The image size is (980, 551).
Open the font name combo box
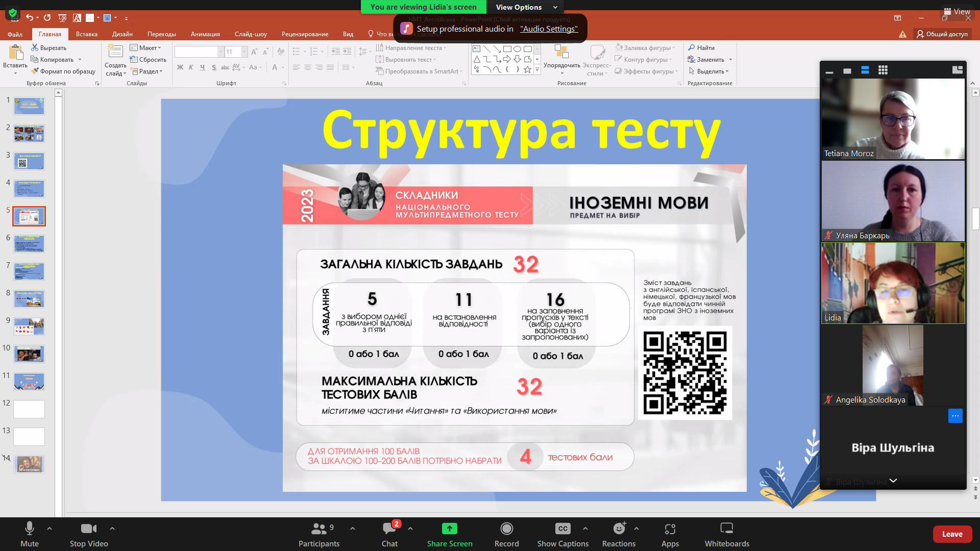click(x=199, y=52)
